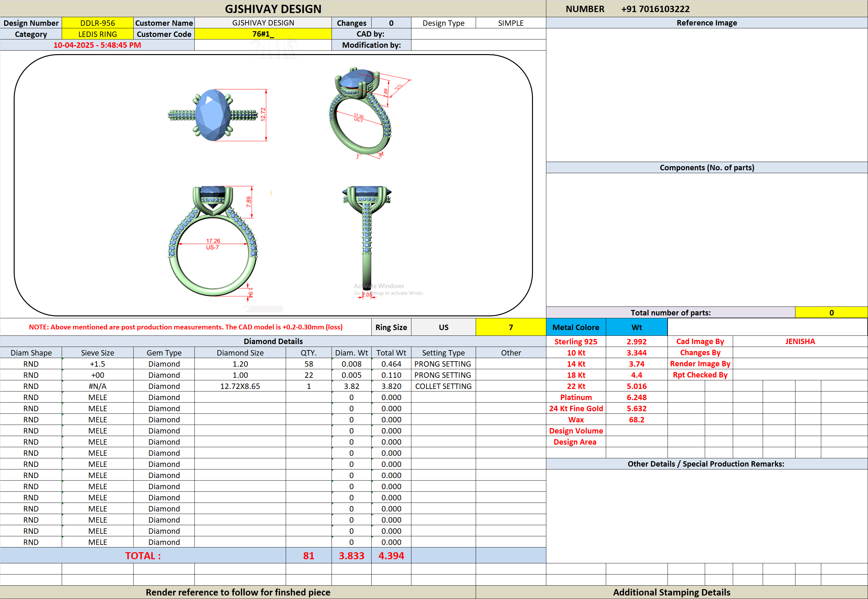
Task: Select the 'Diamond Size' column header
Action: click(240, 353)
